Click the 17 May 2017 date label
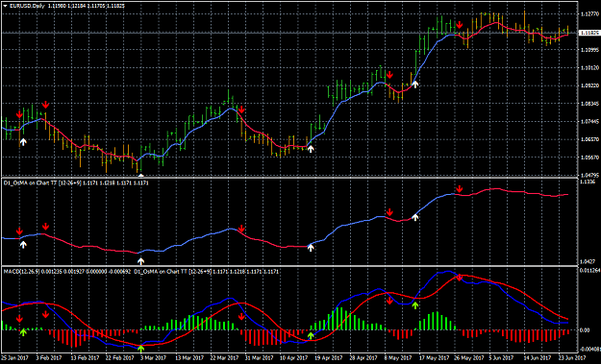Image resolution: width=601 pixels, height=364 pixels. tap(435, 358)
